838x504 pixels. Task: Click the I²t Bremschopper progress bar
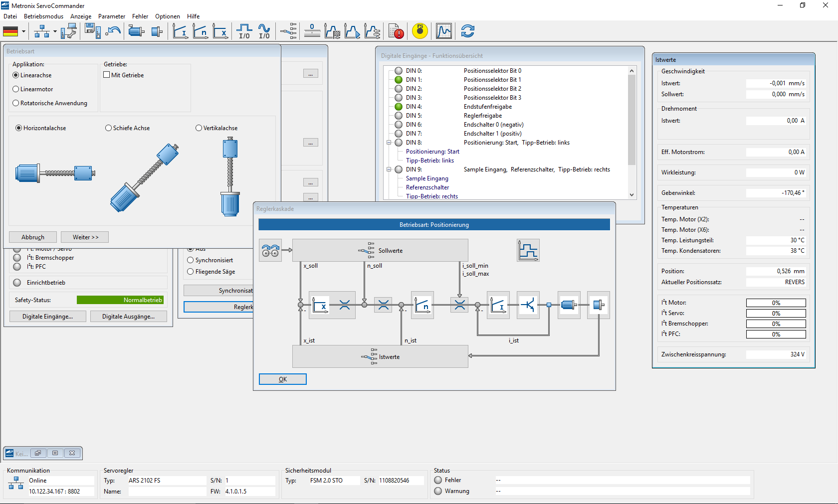tap(776, 324)
